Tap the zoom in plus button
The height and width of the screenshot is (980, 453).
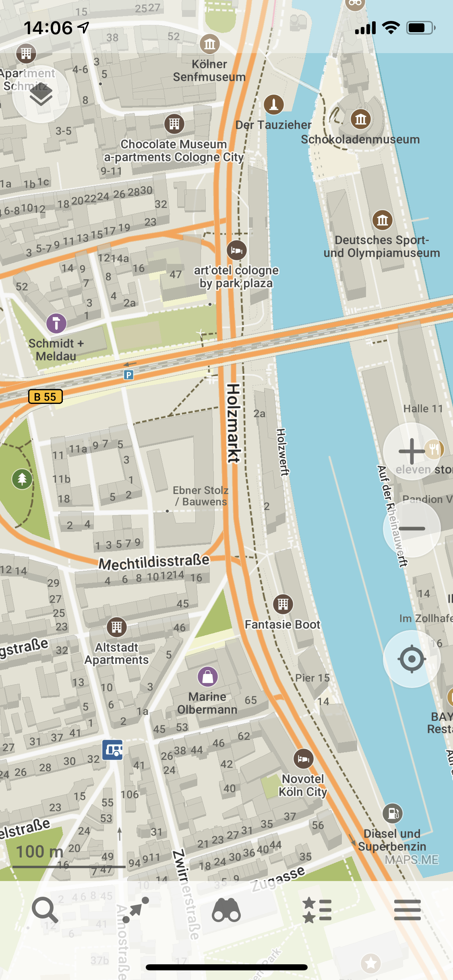[412, 451]
